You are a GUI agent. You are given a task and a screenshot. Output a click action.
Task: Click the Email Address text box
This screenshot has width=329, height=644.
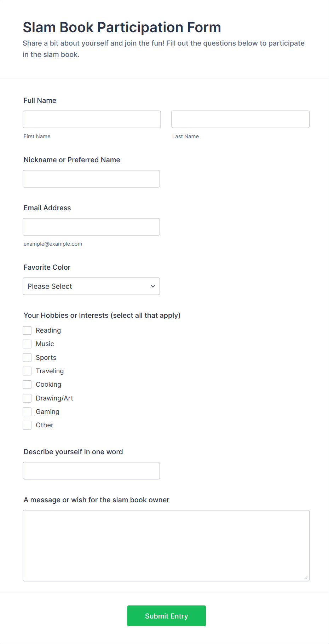[91, 227]
